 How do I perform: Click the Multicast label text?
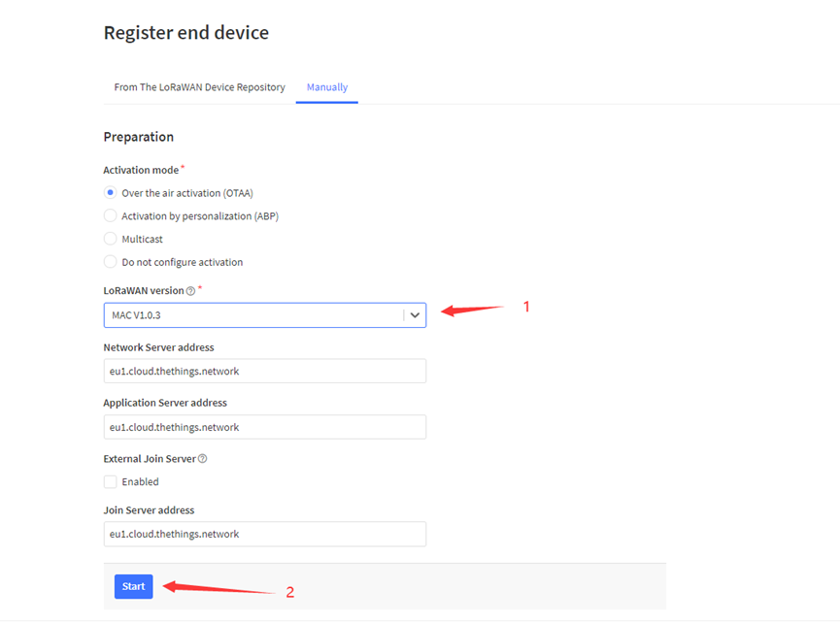tap(143, 240)
